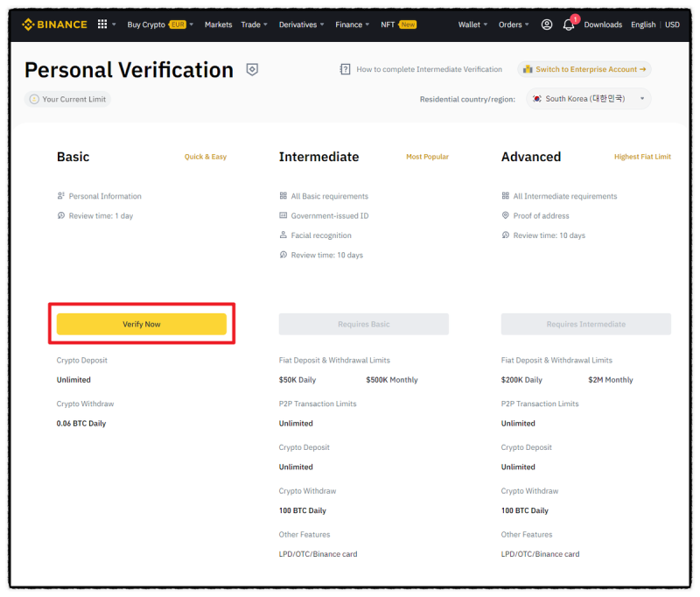Viewport: 700px width, 597px height.
Task: Open the notifications bell icon
Action: pyautogui.click(x=568, y=25)
